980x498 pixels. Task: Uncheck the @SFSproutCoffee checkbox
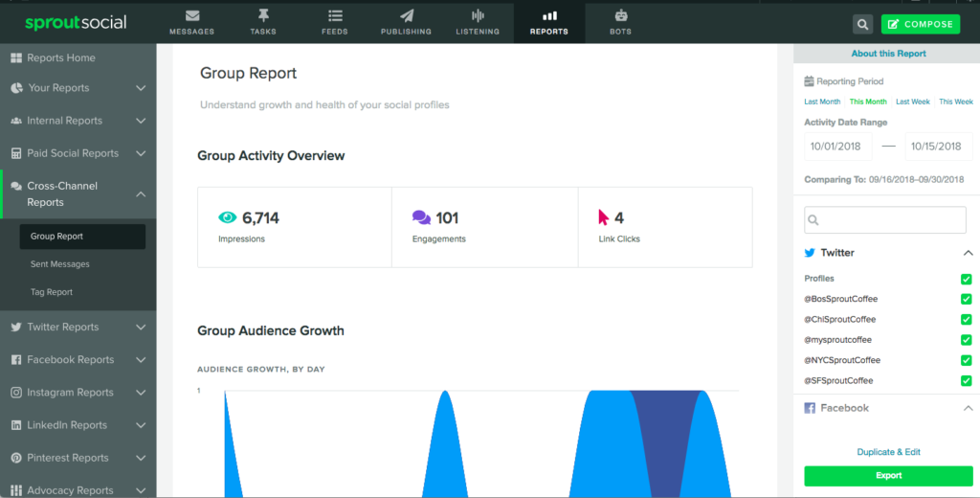click(967, 381)
